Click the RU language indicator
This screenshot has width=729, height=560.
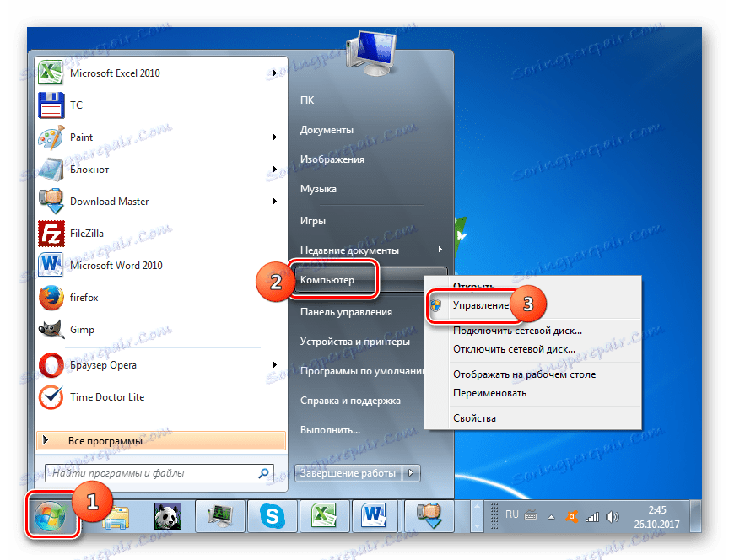[511, 514]
